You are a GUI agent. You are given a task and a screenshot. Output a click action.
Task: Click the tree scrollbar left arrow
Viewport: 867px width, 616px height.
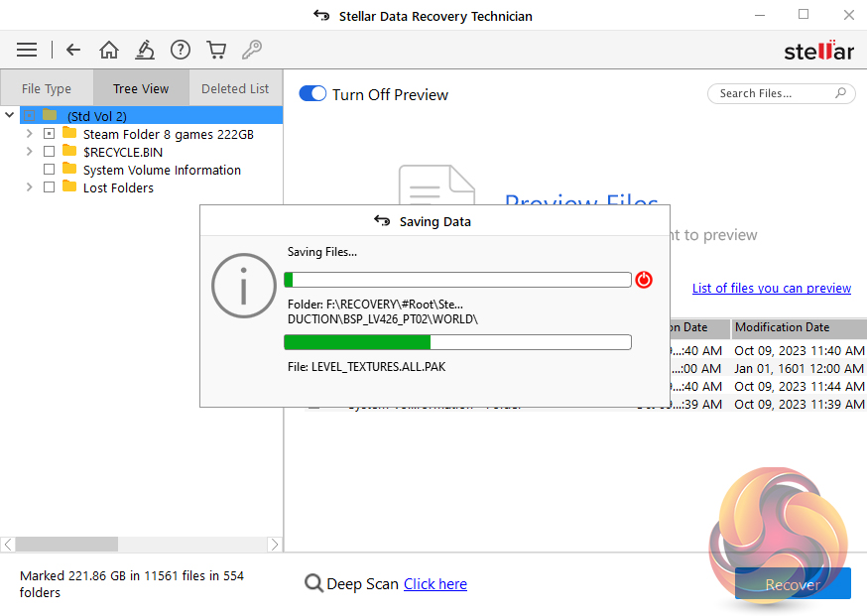[x=8, y=545]
